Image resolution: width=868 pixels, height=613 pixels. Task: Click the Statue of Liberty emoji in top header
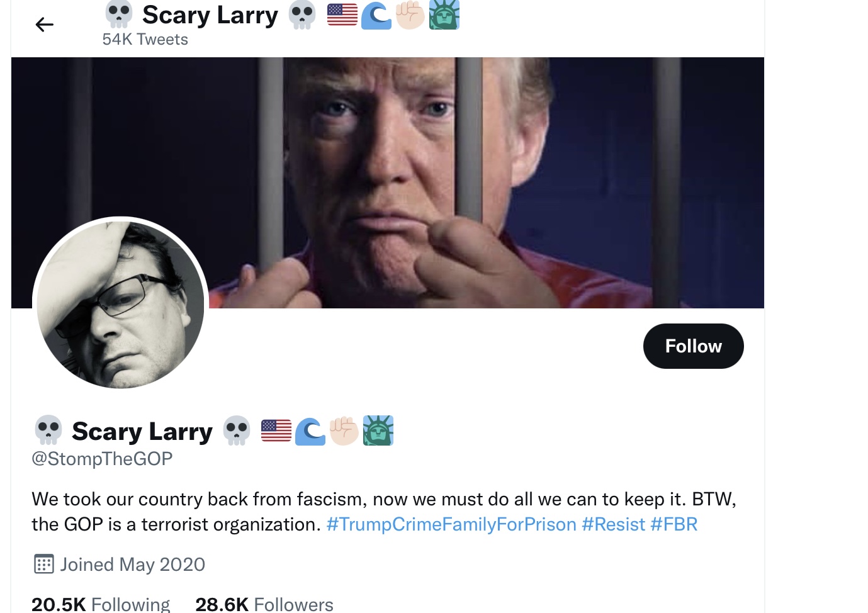pos(444,14)
